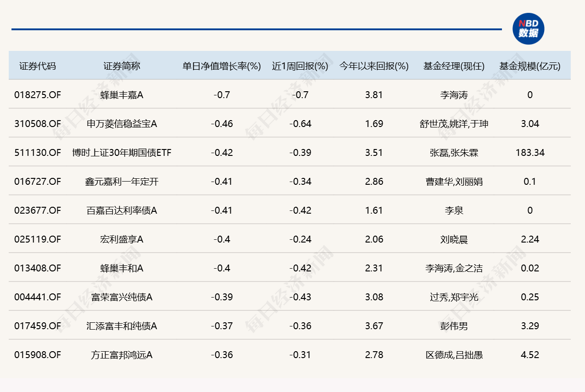This screenshot has height=392, width=585.
Task: Select code 004441.OF
Action: pos(38,298)
